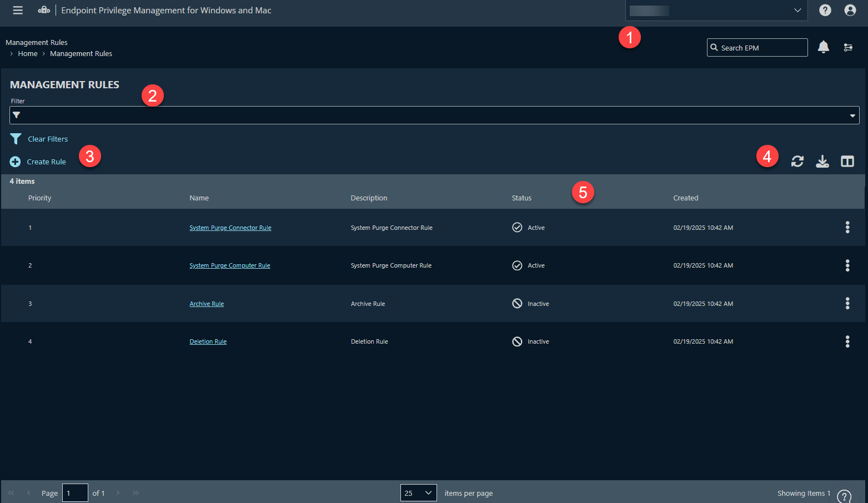
Task: Open the column chooser icon
Action: tap(847, 161)
